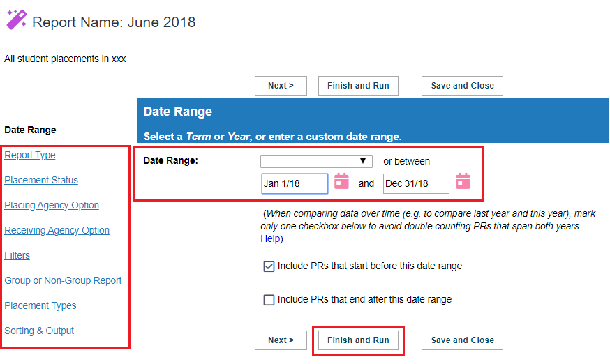Click the bottom Finish and Run button

tap(358, 340)
